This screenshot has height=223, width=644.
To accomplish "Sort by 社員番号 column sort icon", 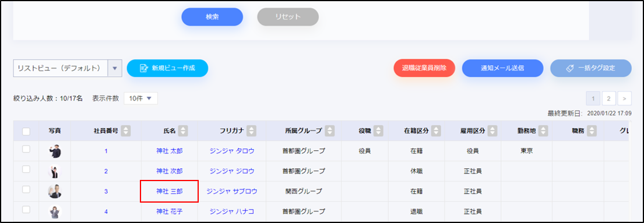I will (126, 131).
